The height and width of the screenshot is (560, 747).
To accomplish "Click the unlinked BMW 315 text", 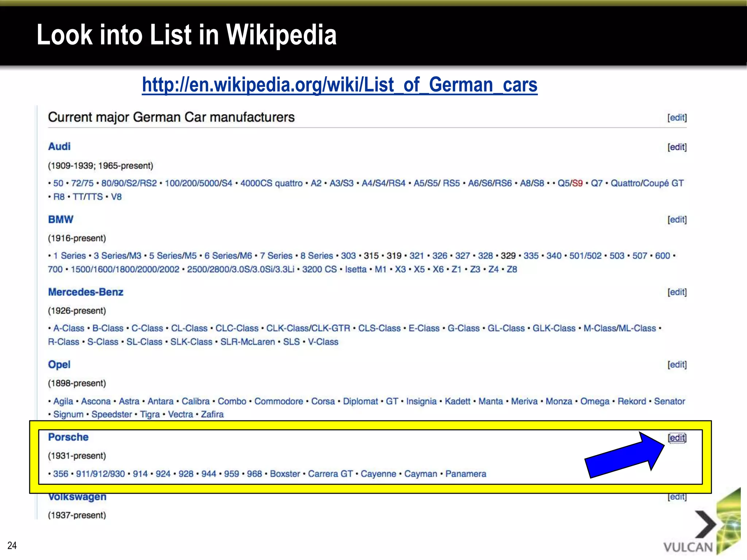I will click(x=371, y=256).
